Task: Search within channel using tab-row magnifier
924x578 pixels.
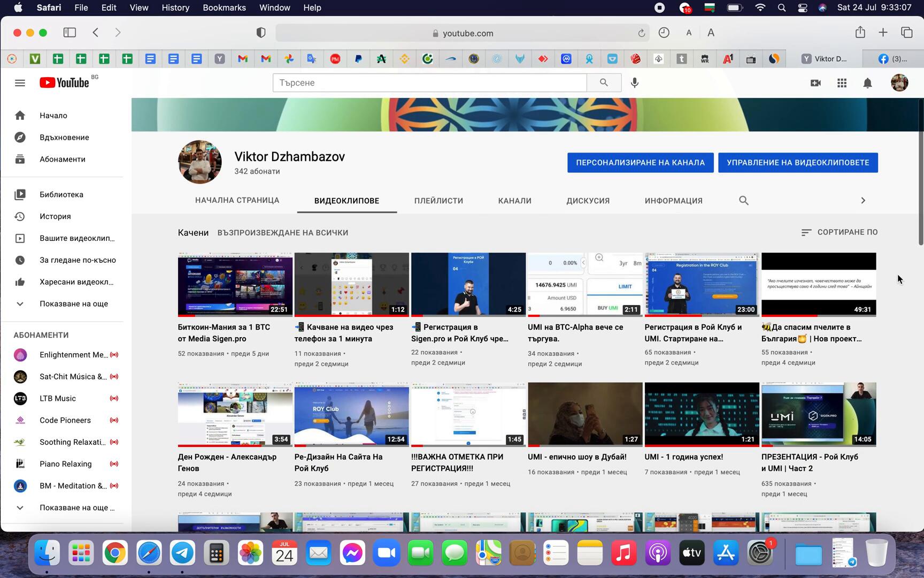Action: pyautogui.click(x=743, y=201)
